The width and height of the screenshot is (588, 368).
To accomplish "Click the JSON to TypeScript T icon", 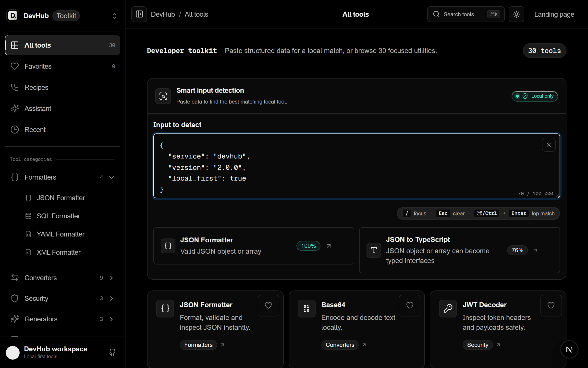I will (374, 250).
